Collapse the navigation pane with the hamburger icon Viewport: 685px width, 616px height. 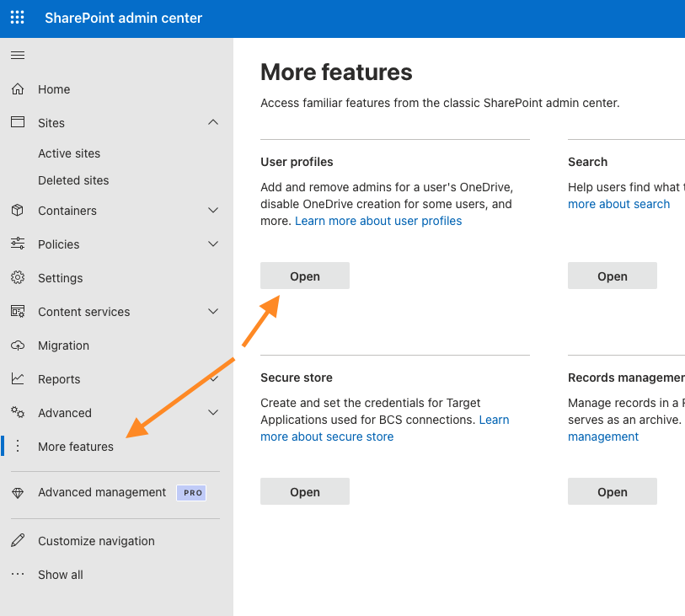(18, 55)
